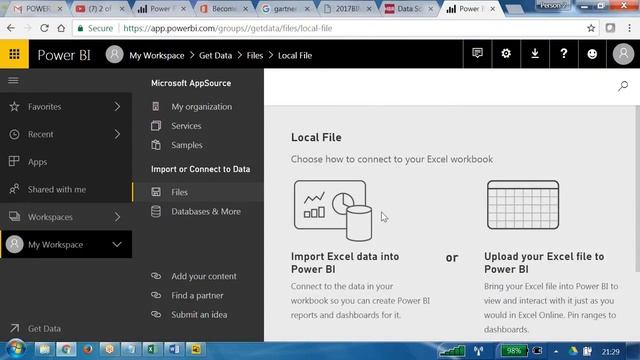Switch to the Data Sc tab
This screenshot has width=640, height=360.
(409, 9)
